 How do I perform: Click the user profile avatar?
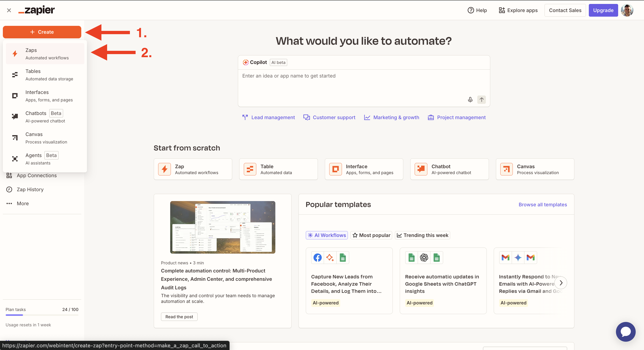627,10
